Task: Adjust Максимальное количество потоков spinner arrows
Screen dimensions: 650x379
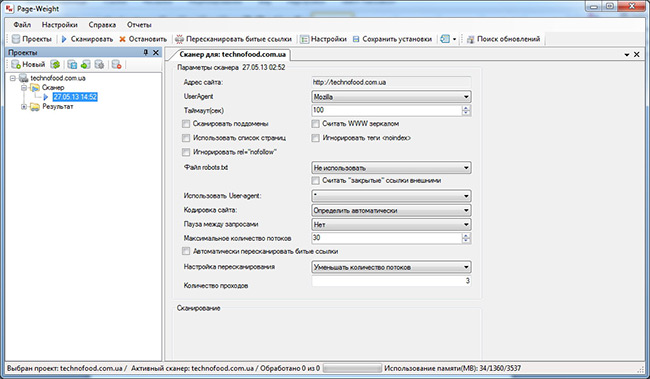Action: [466, 238]
